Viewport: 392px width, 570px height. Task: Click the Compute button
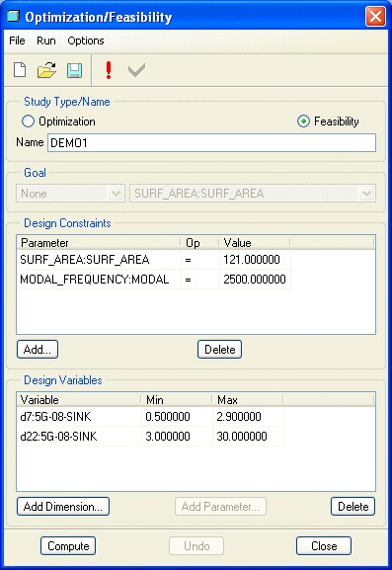68,546
